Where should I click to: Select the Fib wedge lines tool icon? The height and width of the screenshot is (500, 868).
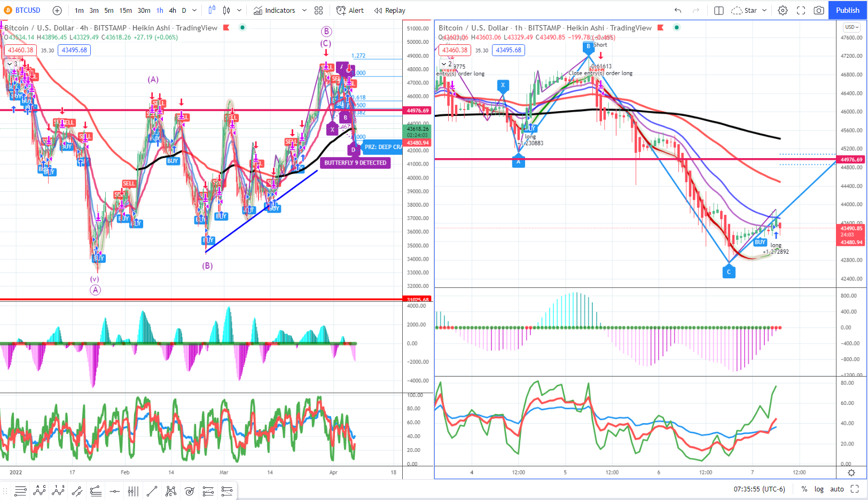227,491
